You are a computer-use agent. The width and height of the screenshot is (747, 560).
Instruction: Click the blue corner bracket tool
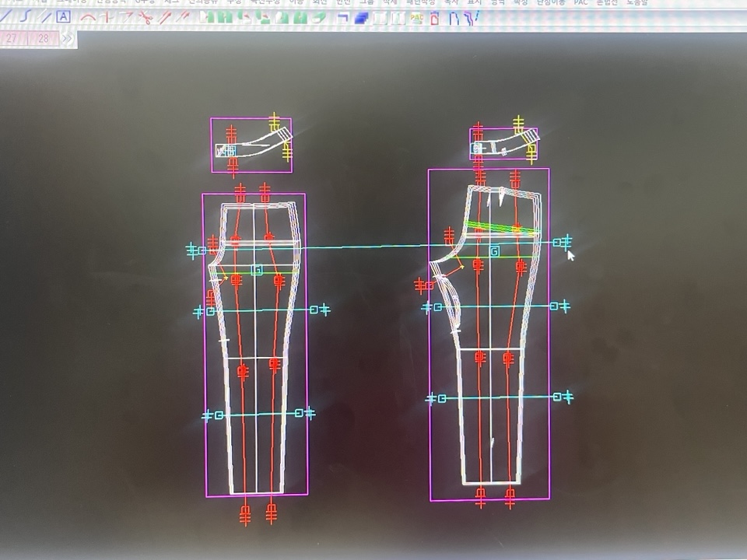tap(342, 17)
